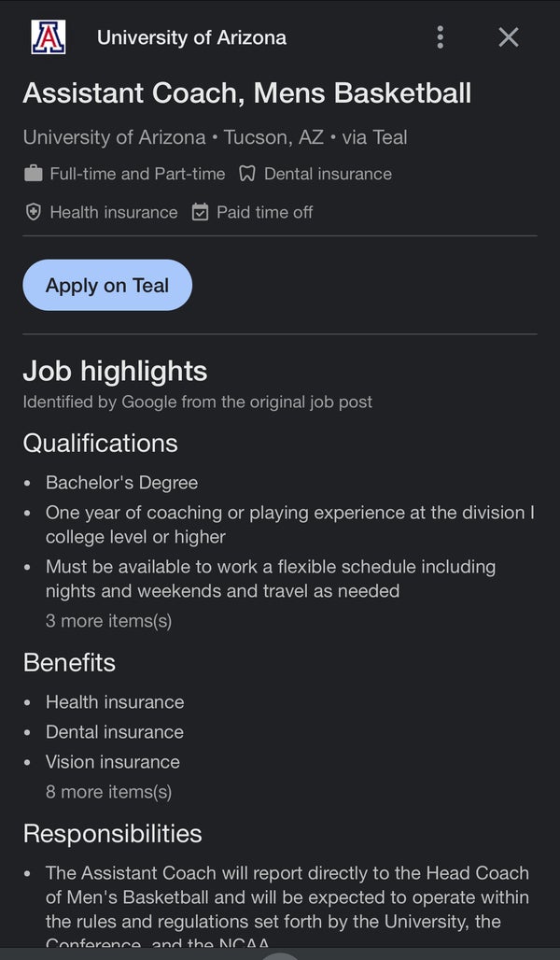The image size is (560, 960).
Task: Click the calendar icon for Paid time off
Action: [200, 212]
